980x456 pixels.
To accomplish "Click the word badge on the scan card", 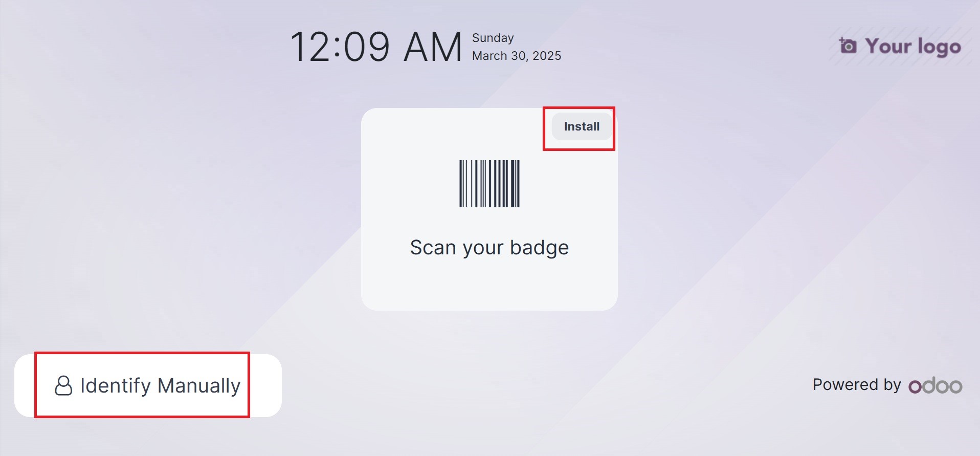I will click(x=540, y=248).
